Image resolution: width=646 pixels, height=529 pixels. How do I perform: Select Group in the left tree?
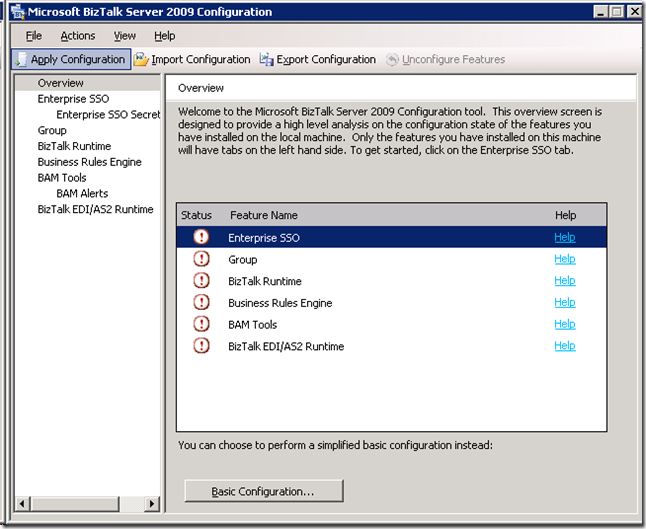pos(52,131)
